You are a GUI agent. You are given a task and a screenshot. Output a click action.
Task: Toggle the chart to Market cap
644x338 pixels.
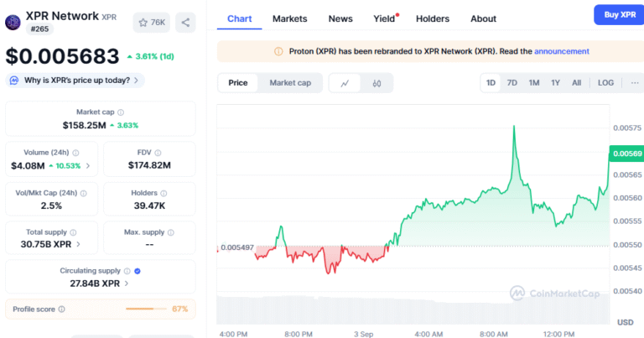tap(290, 83)
